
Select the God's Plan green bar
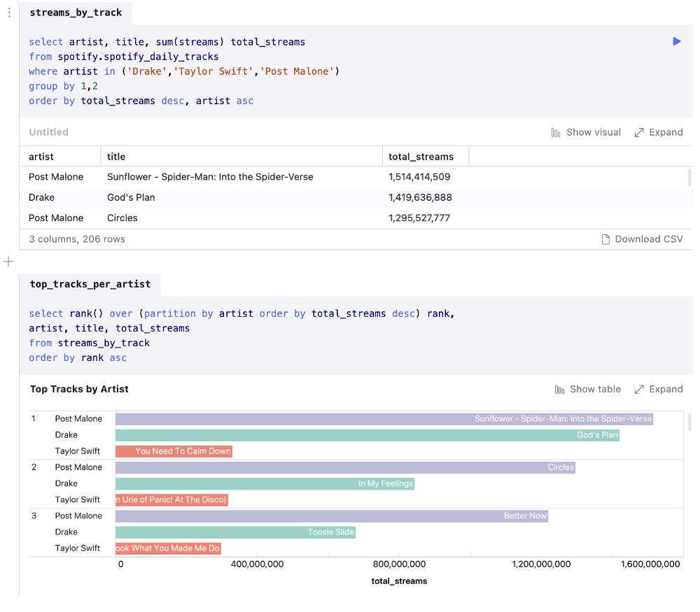(x=367, y=435)
